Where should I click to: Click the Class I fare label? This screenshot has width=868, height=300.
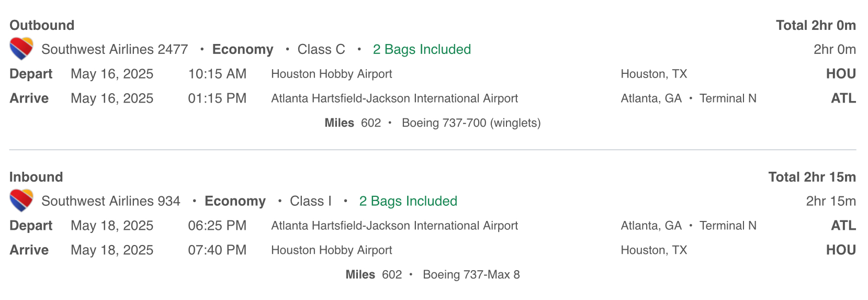[311, 201]
